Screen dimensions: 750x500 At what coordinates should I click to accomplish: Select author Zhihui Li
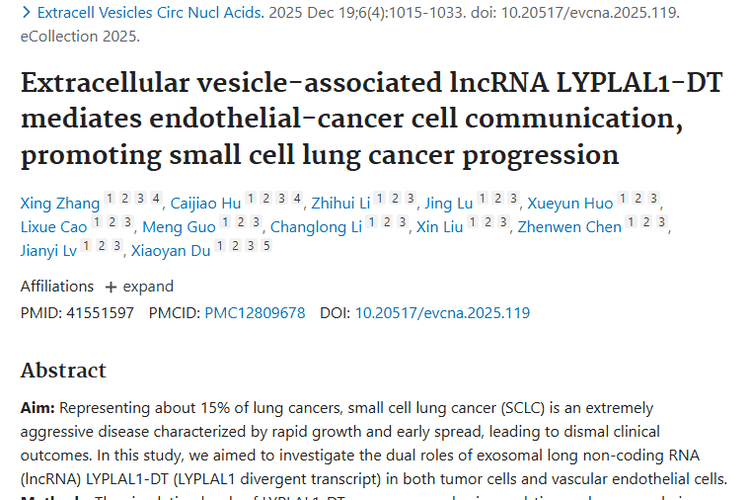tap(341, 204)
